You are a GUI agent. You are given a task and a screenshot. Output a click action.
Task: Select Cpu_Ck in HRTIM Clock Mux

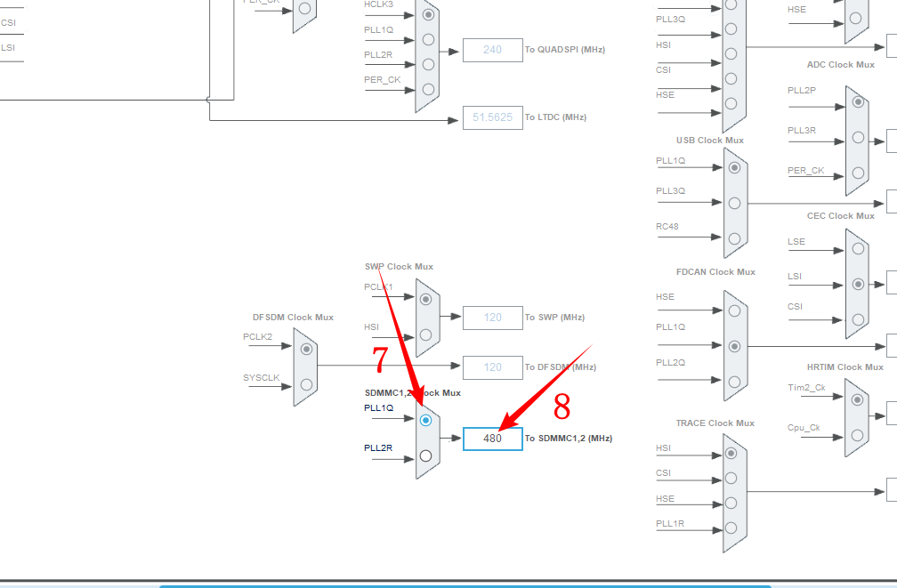tap(857, 435)
